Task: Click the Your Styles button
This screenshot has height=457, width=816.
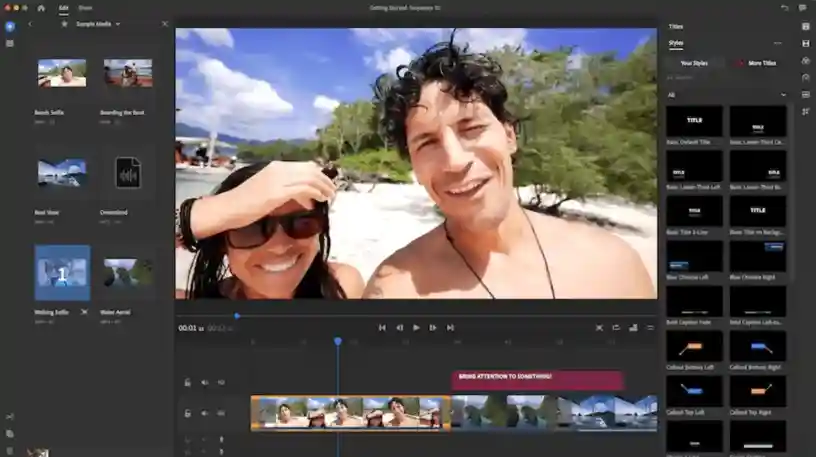Action: point(694,63)
